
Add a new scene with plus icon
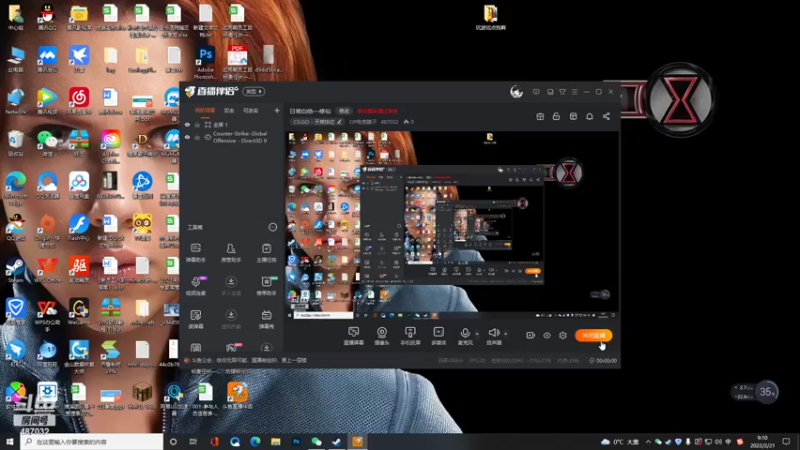pos(277,110)
